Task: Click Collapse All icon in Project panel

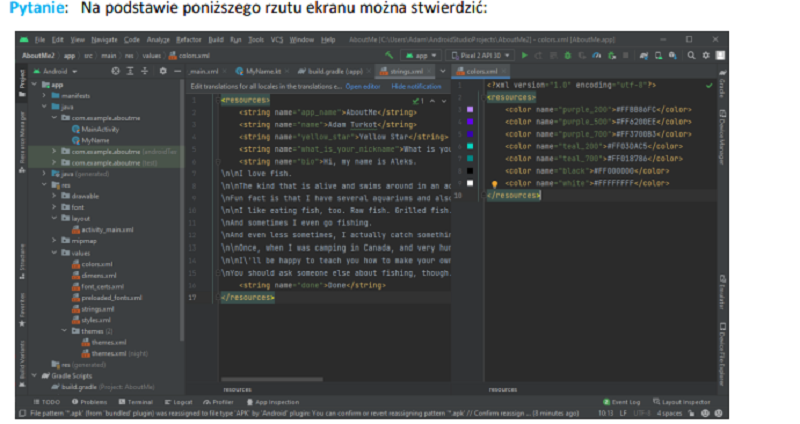Action: coord(145,71)
